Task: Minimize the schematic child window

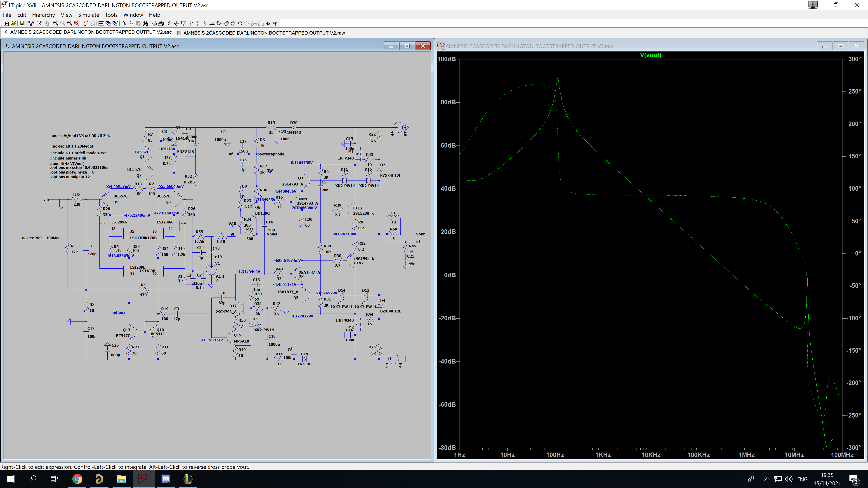Action: click(x=391, y=46)
